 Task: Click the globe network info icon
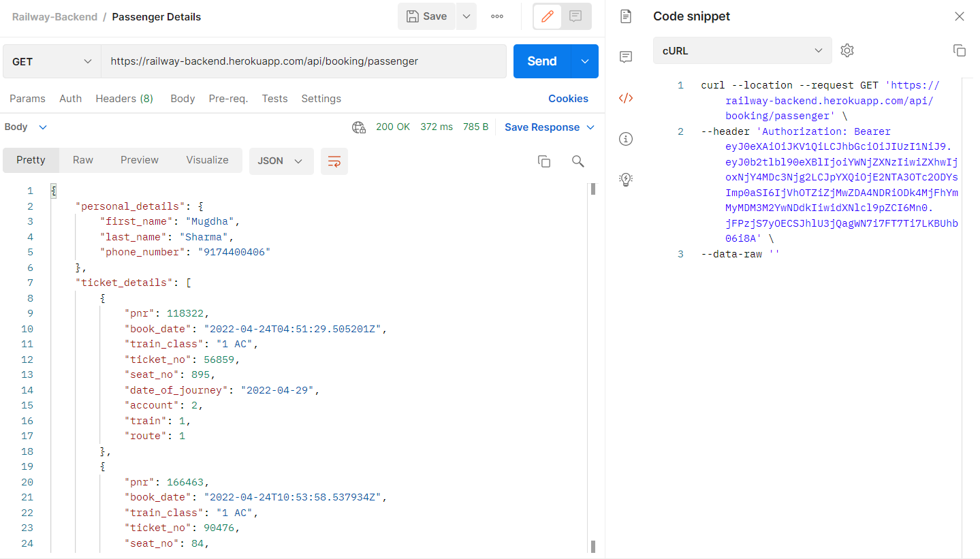pyautogui.click(x=359, y=127)
